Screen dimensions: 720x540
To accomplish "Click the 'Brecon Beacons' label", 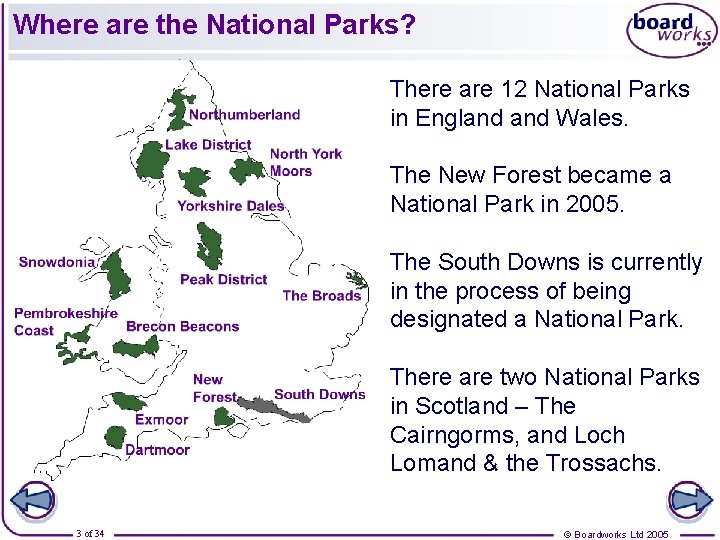I will pyautogui.click(x=183, y=326).
